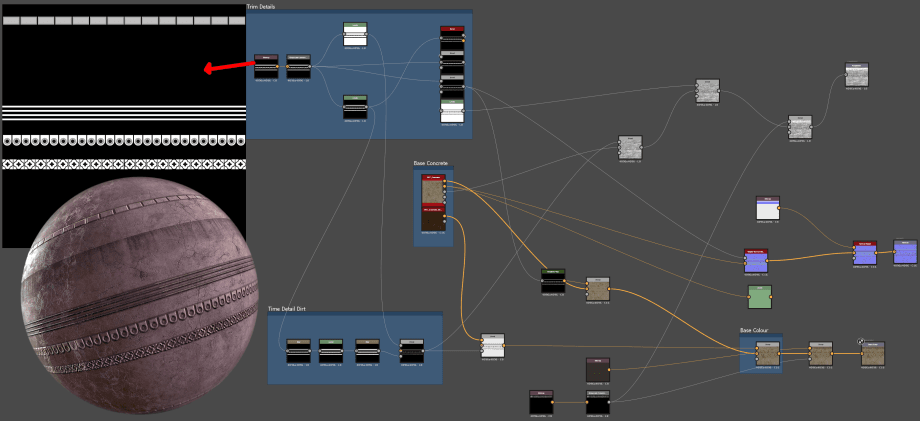Select the brown blend node beside the gradient map
Viewport: 920px width, 421px height.
pos(598,289)
